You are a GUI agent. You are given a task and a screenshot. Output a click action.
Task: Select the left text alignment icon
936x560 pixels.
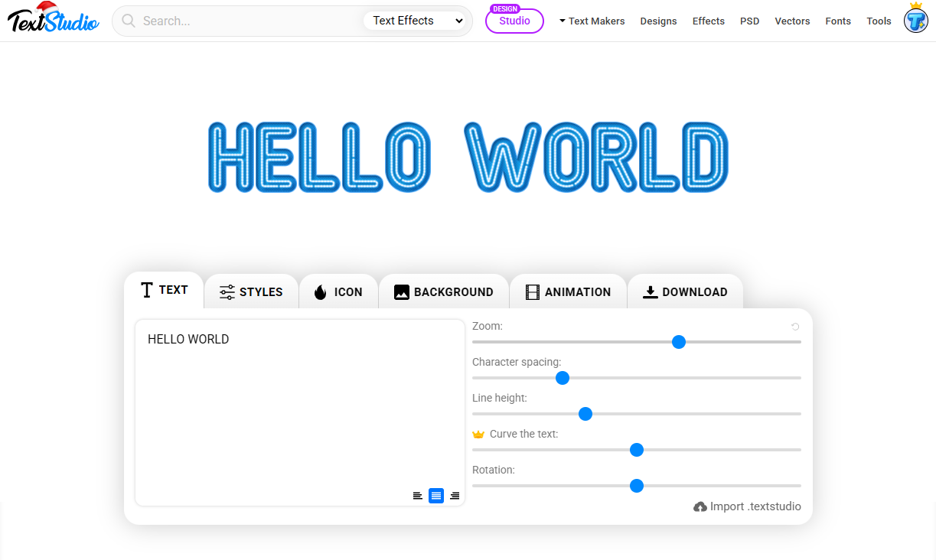tap(417, 496)
